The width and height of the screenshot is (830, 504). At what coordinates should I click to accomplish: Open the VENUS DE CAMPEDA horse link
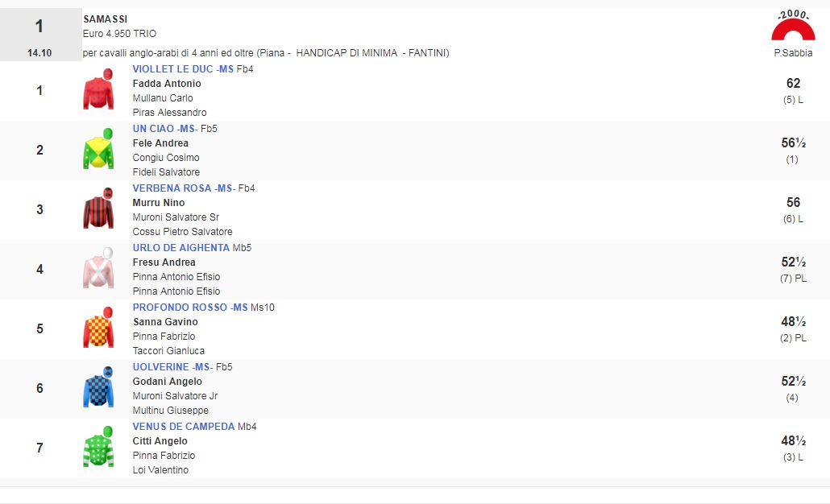[x=184, y=427]
